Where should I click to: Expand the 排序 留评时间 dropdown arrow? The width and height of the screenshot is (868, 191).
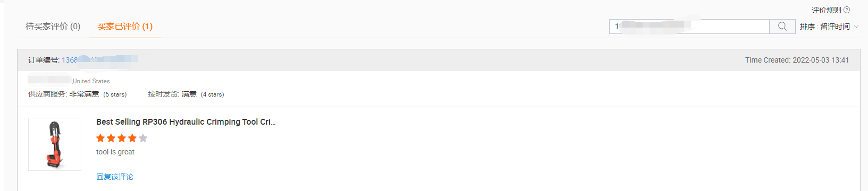[x=856, y=27]
